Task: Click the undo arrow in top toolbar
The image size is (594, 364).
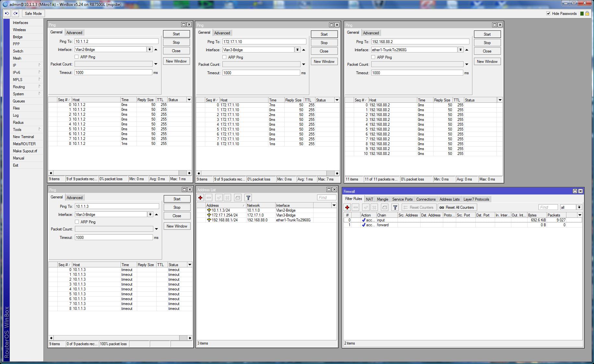Action: (6, 13)
